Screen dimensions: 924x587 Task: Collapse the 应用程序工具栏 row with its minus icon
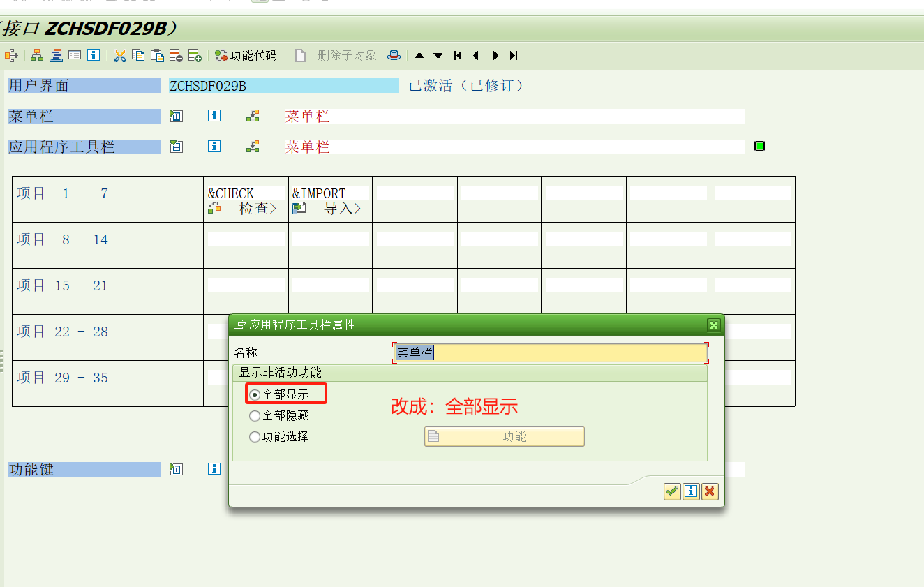177,147
